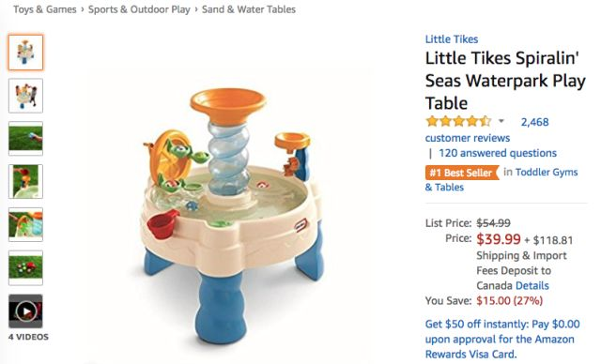Open Sand & Water Tables breadcrumb
Screen dimensions: 601x364
click(249, 9)
